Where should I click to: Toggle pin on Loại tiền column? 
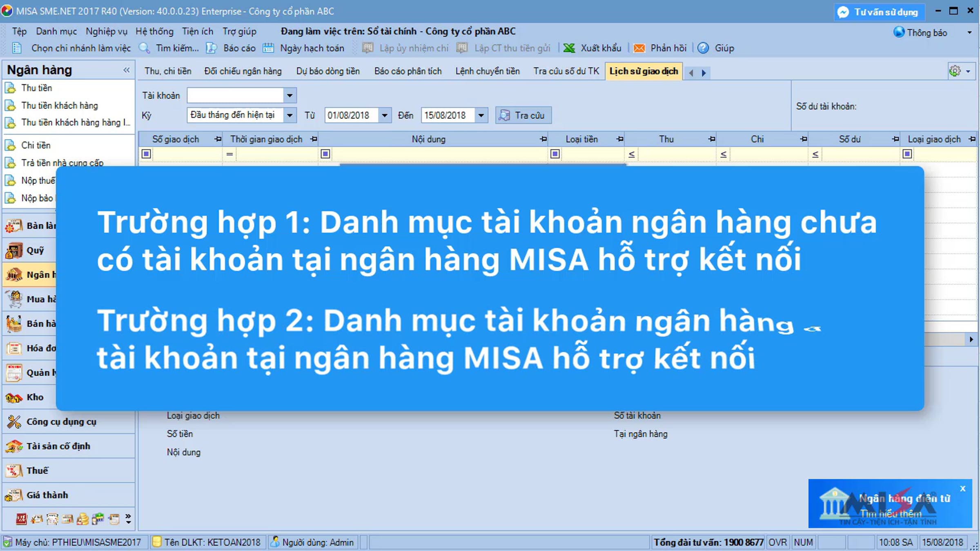tap(620, 139)
